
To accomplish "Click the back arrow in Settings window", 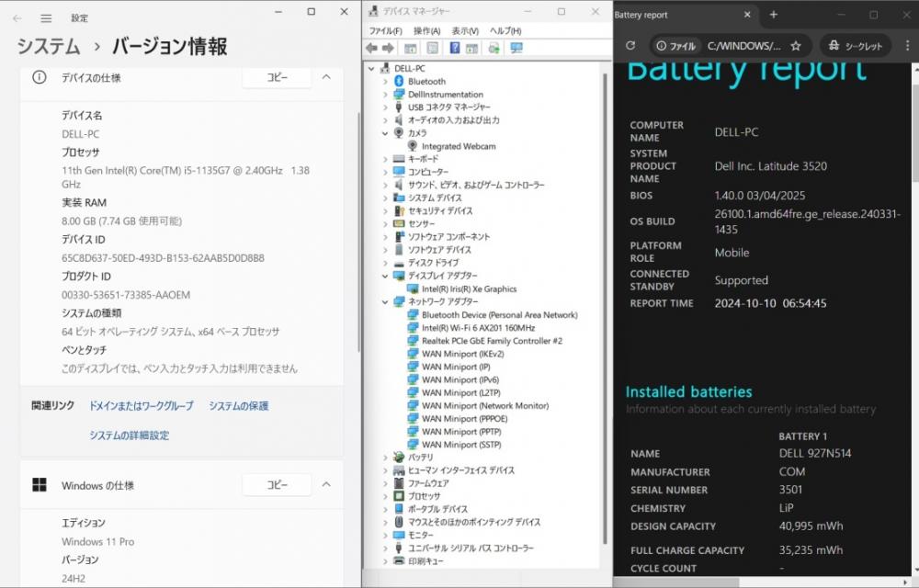I will [17, 18].
